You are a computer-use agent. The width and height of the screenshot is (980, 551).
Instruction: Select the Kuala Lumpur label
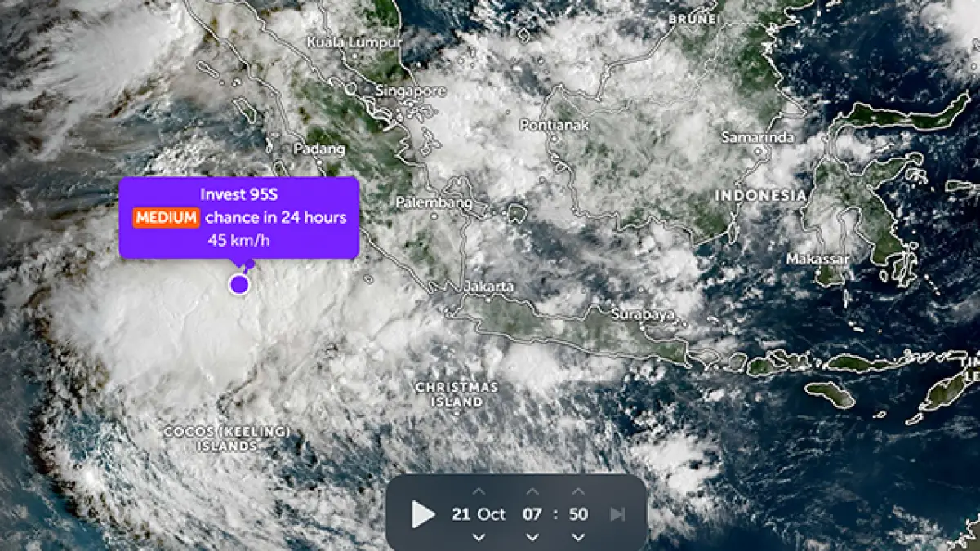(x=354, y=42)
